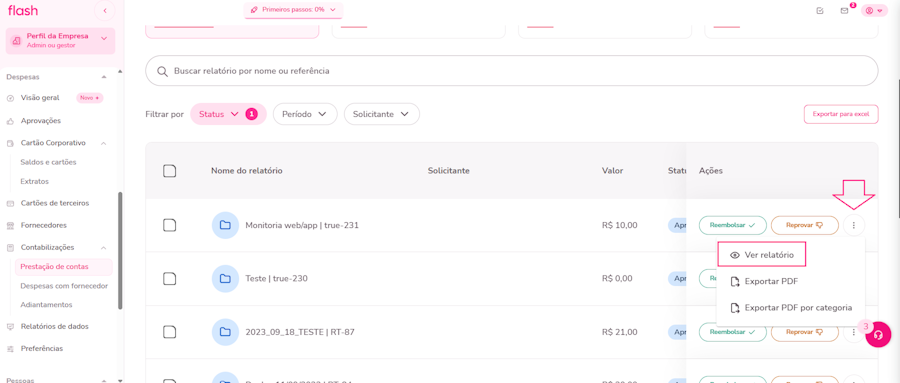Click the Cartões de terceiros icon
This screenshot has width=900, height=383.
tap(10, 203)
